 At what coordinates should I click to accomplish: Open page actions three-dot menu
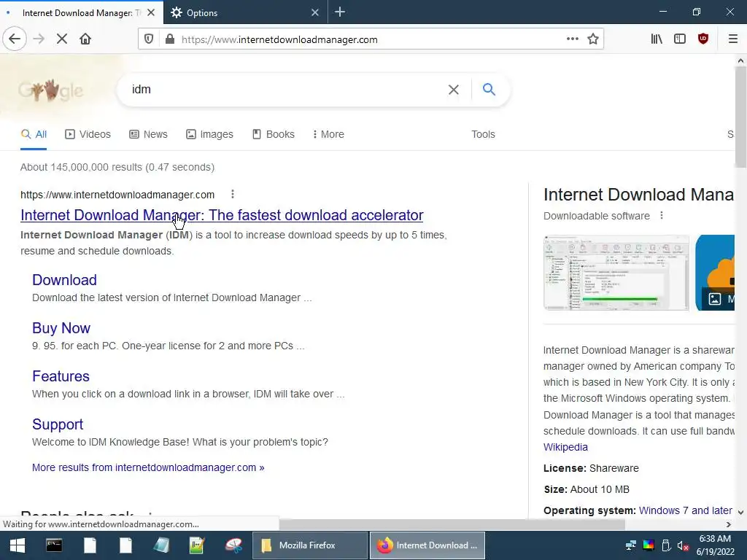573,39
